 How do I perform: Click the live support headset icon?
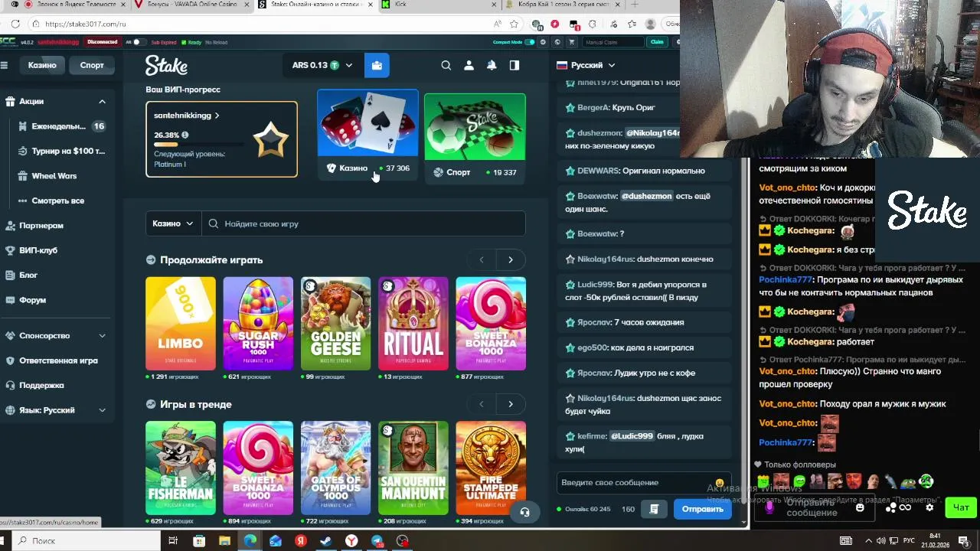click(x=524, y=512)
